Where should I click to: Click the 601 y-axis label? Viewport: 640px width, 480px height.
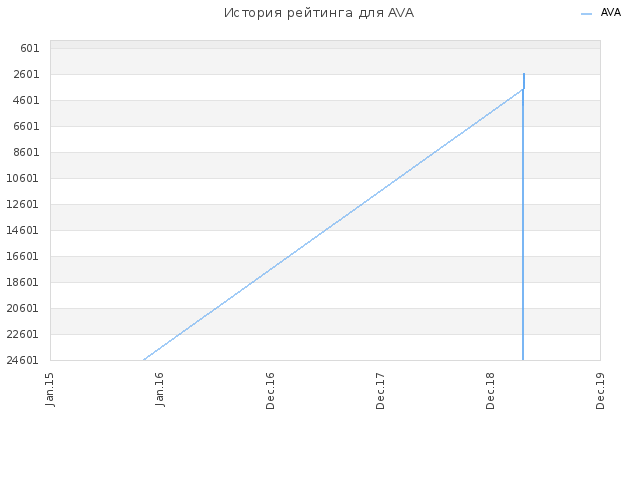coord(30,48)
